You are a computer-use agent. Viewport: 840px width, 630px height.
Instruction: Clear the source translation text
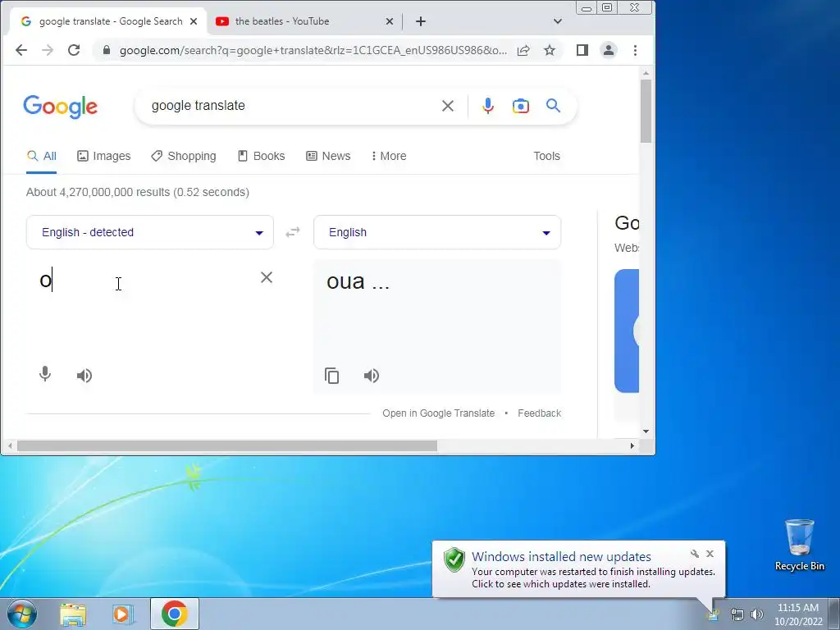pos(267,277)
